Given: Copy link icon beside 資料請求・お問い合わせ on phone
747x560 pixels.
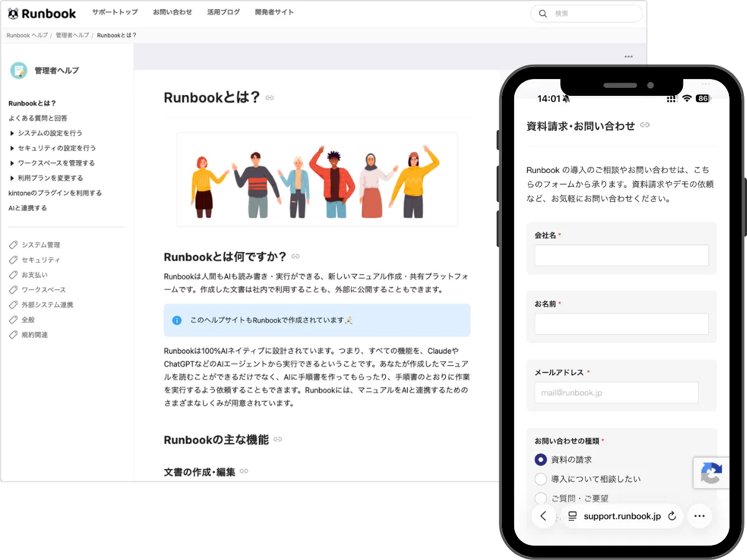Looking at the screenshot, I should tap(645, 125).
